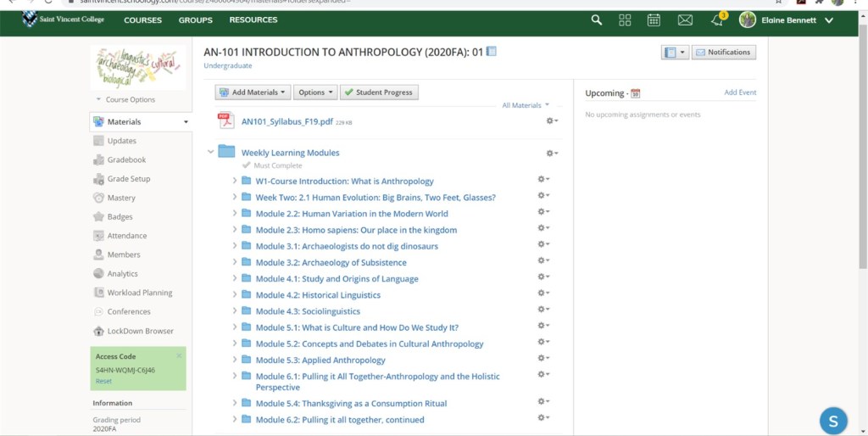Click the AN101 Syllabus PDF file icon
This screenshot has width=868, height=436.
(225, 121)
